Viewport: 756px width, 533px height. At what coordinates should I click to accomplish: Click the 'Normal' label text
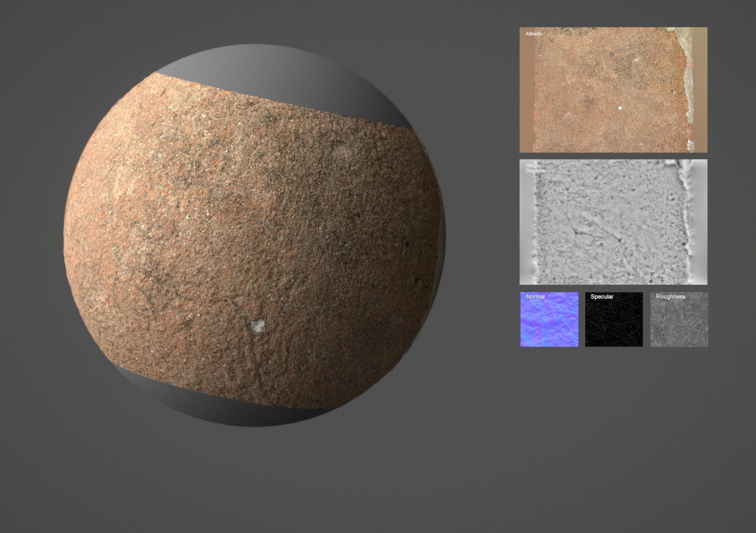pos(535,297)
